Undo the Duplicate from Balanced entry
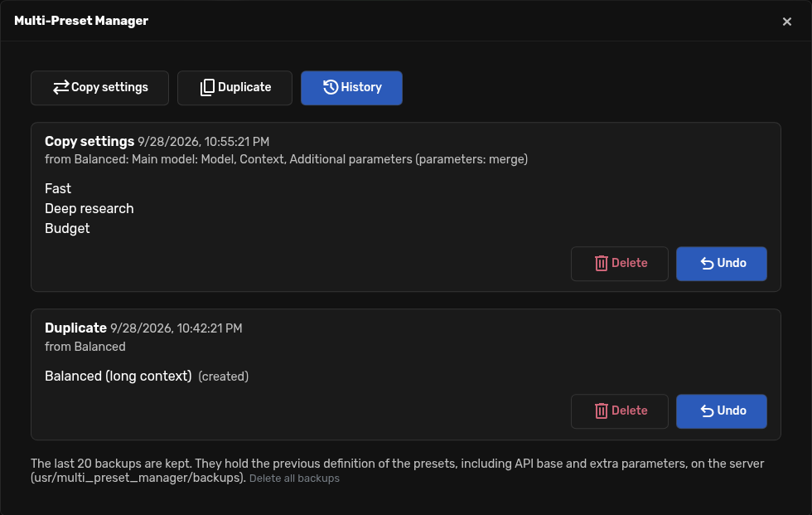The image size is (812, 515). tap(722, 411)
